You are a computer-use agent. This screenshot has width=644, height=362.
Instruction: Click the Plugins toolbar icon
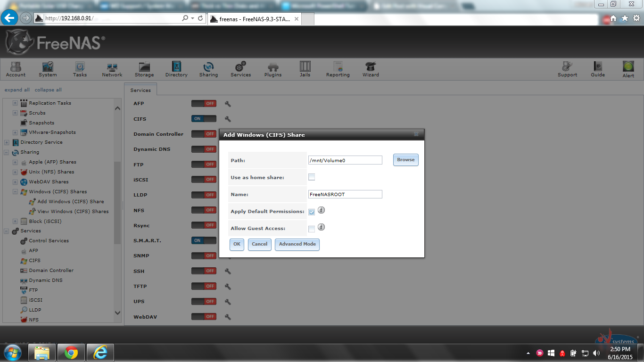(x=272, y=69)
